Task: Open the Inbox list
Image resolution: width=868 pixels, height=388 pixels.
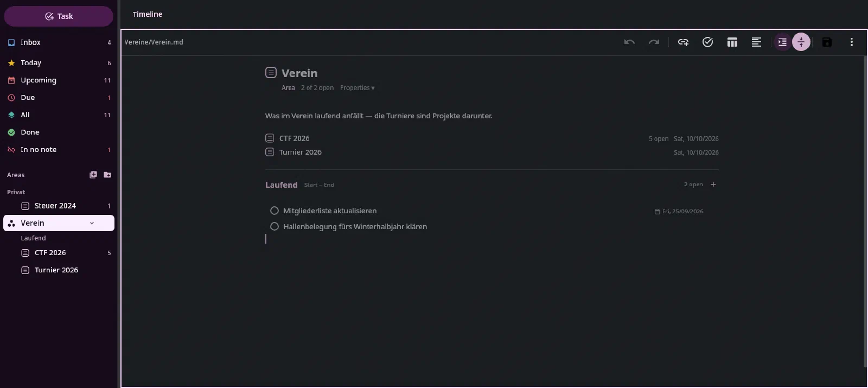Action: (x=59, y=42)
